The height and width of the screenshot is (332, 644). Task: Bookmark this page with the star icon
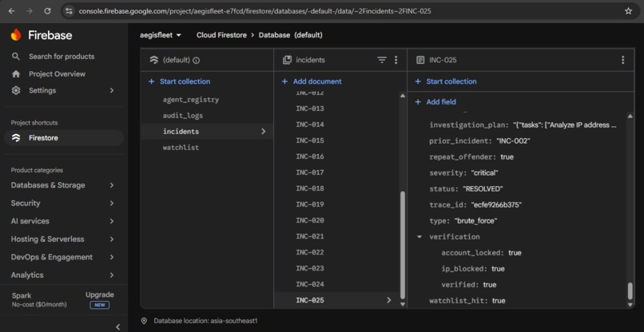click(628, 11)
